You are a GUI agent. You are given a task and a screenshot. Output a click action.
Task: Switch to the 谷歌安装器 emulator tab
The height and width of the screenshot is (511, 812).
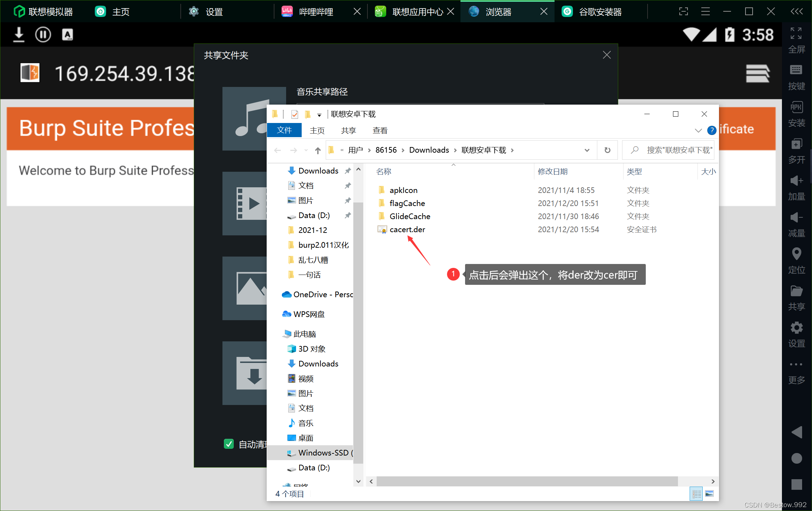point(600,12)
